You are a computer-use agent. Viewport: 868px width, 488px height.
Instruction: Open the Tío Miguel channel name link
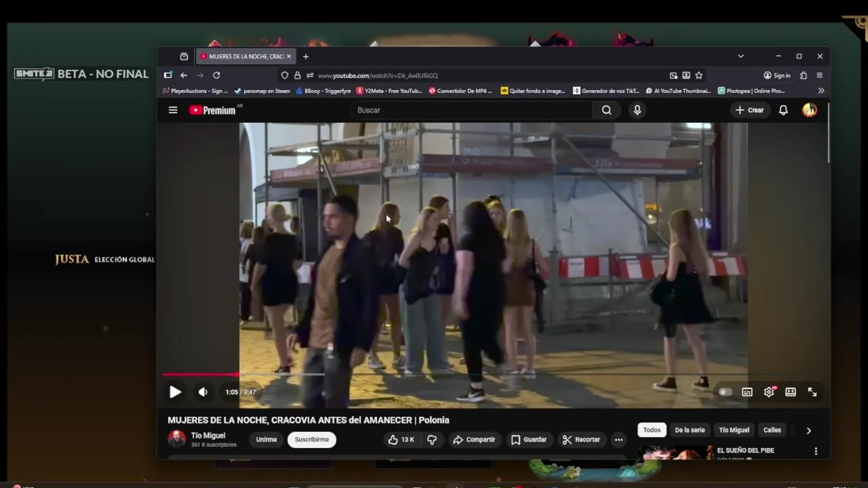click(208, 436)
